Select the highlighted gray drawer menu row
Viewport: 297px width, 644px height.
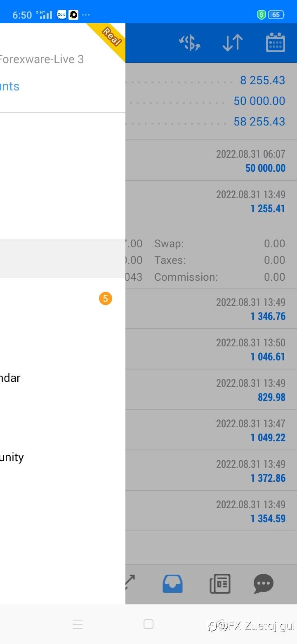click(x=62, y=258)
